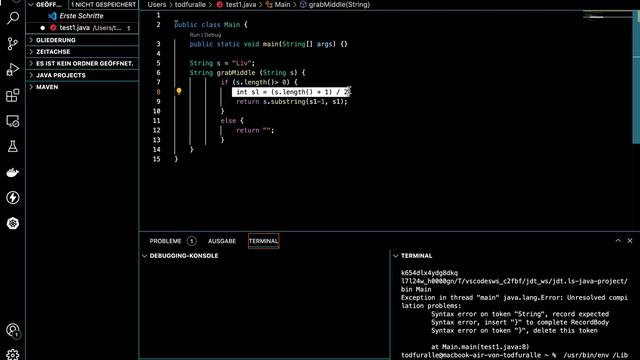Click the VS Code icon beside Erste Schritte
The height and width of the screenshot is (360, 640).
coord(52,16)
